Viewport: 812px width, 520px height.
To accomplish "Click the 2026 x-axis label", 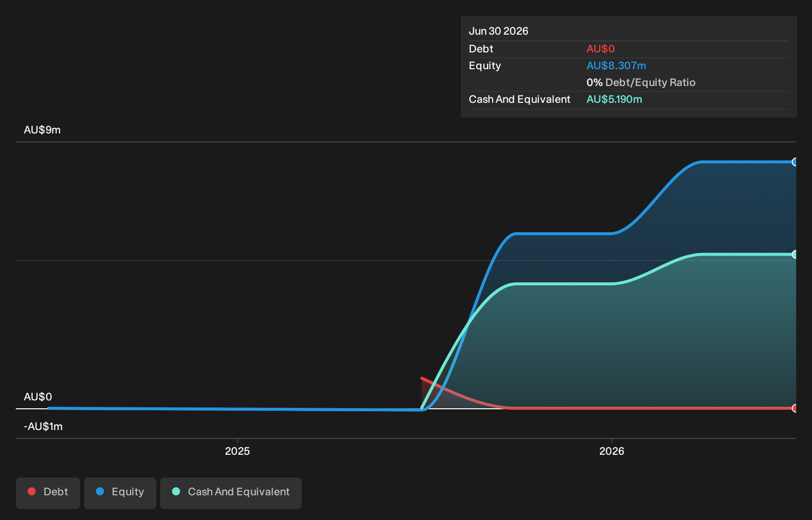I will 612,451.
